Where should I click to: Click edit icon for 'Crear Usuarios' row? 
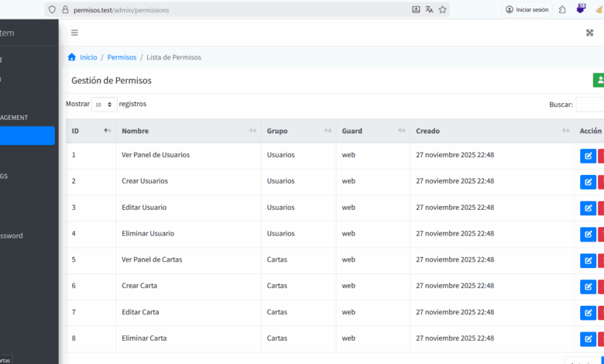[588, 182]
